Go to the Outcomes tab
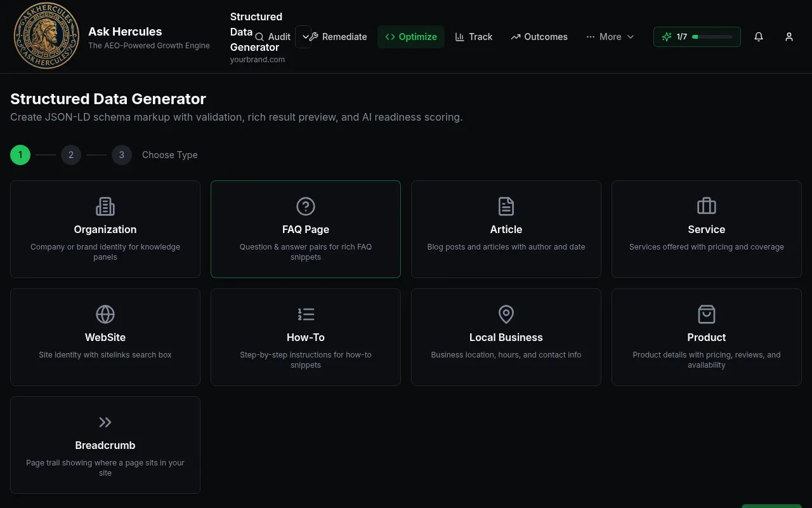 click(539, 37)
